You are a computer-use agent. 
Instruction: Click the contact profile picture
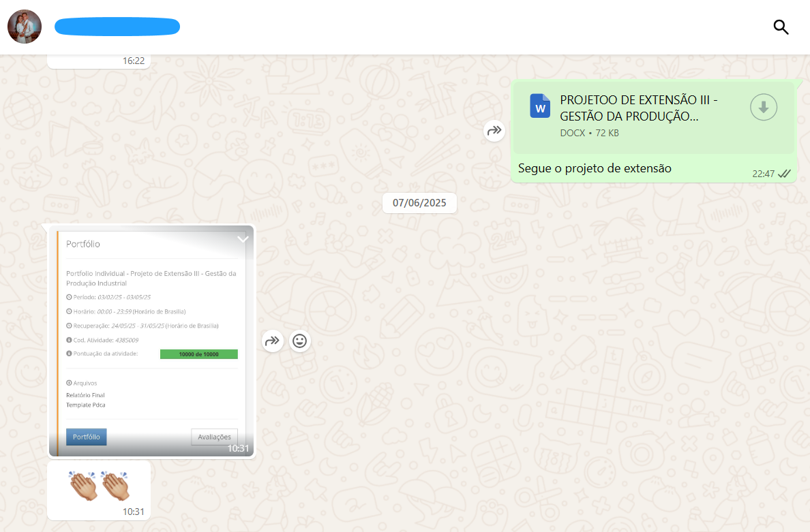pos(25,27)
